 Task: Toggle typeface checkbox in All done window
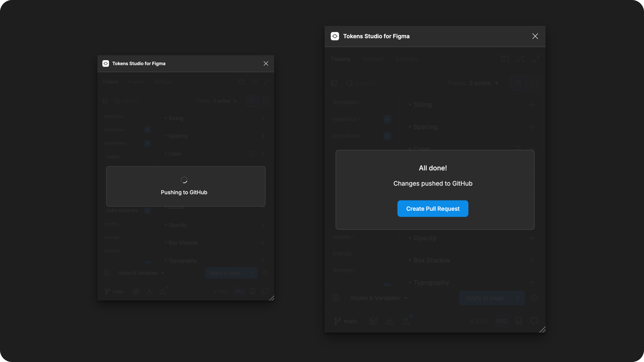coord(387,119)
